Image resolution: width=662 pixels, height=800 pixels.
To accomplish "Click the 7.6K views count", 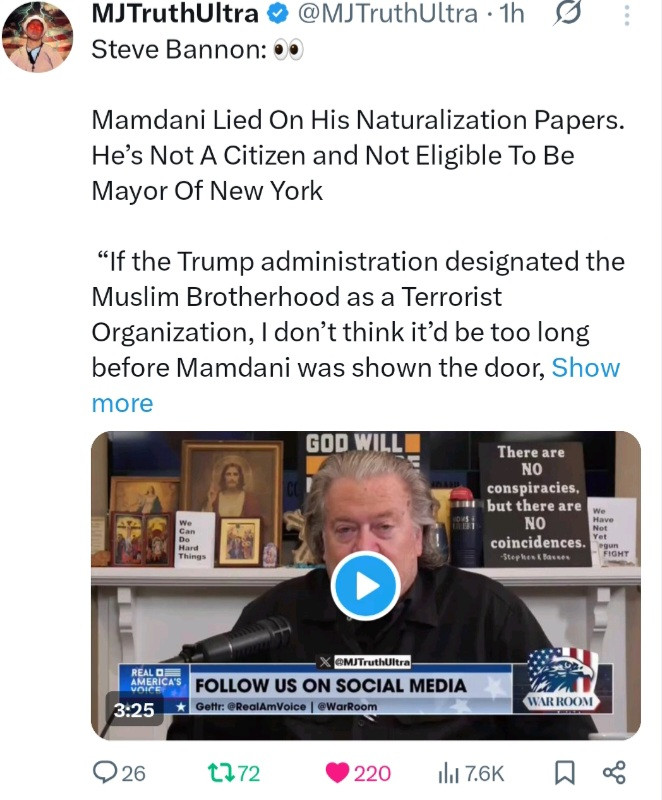I will tap(485, 773).
